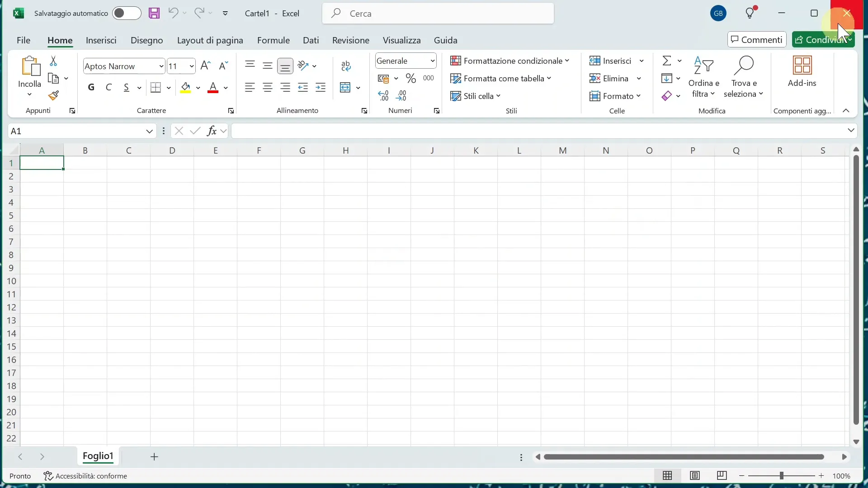Screen dimensions: 868x488
Task: Click the zoom slider handle
Action: pyautogui.click(x=782, y=476)
